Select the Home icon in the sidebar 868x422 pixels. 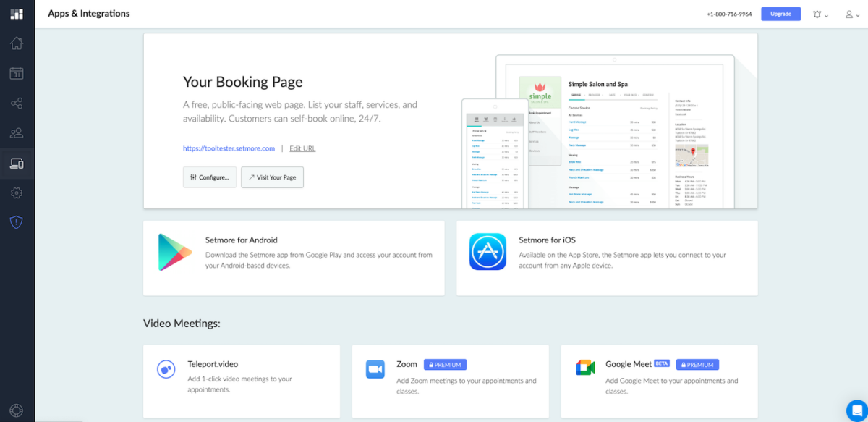17,43
